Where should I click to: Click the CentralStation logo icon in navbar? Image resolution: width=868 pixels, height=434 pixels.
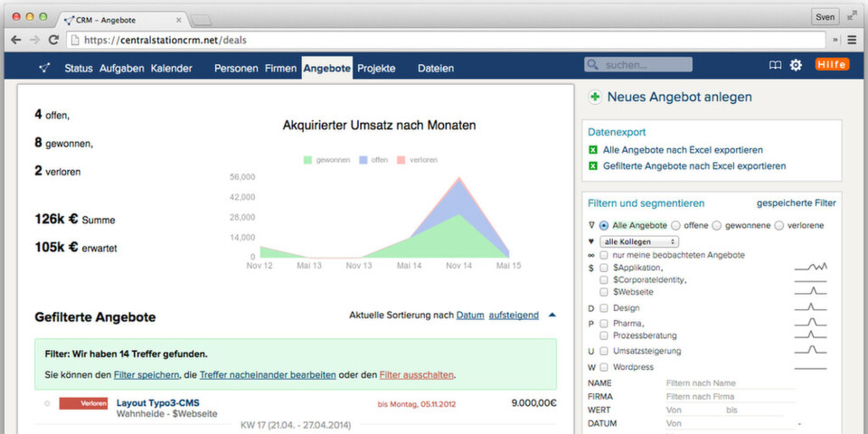click(45, 68)
